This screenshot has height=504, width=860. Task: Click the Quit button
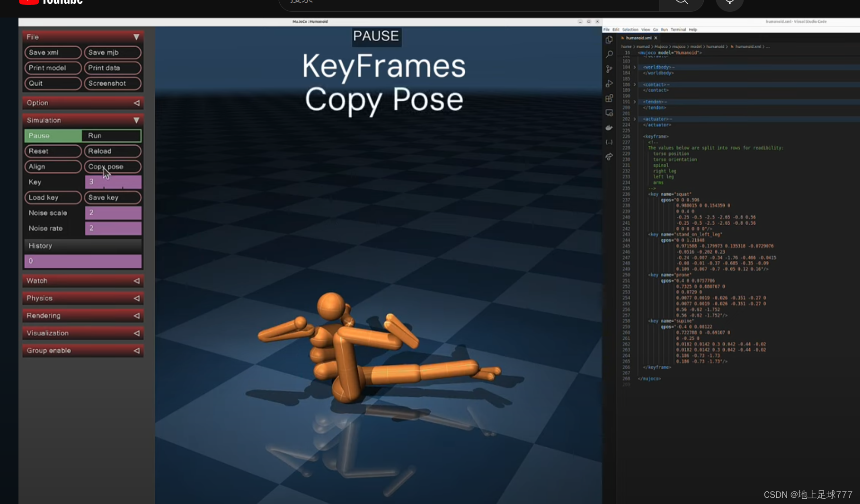tap(53, 83)
